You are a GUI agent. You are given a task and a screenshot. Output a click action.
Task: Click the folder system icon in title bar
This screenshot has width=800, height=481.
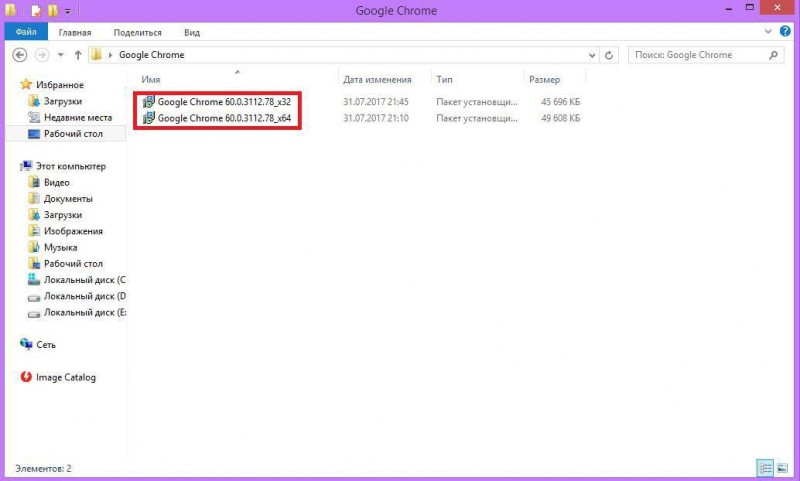(x=11, y=10)
